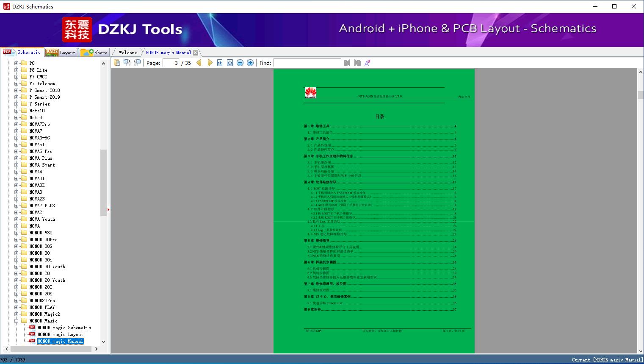Screen dimensions: 644x364
Task: Select the HONOR magic Manual document tab
Action: 169,53
